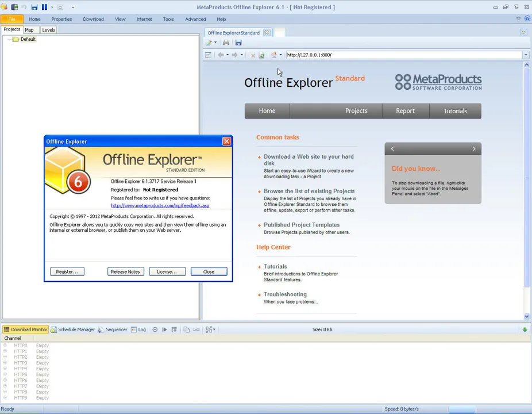Click the Back arrow in the browser toolbar
The height and width of the screenshot is (414, 532).
221,55
